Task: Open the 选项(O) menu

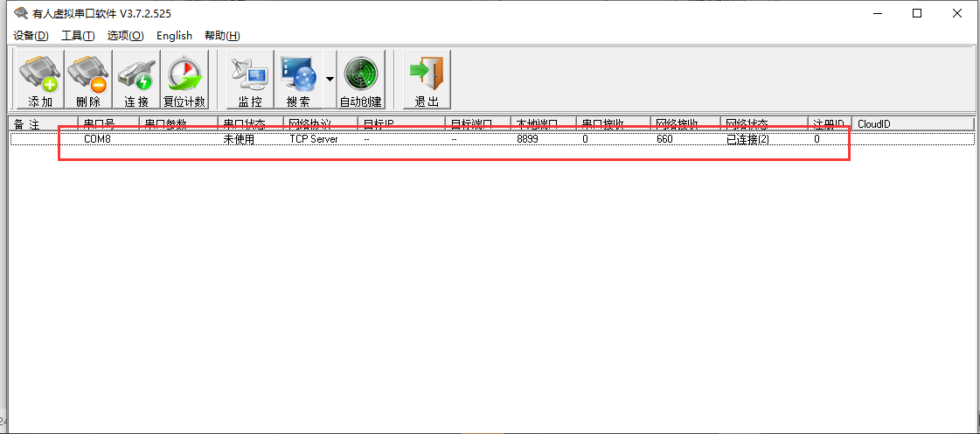Action: 125,36
